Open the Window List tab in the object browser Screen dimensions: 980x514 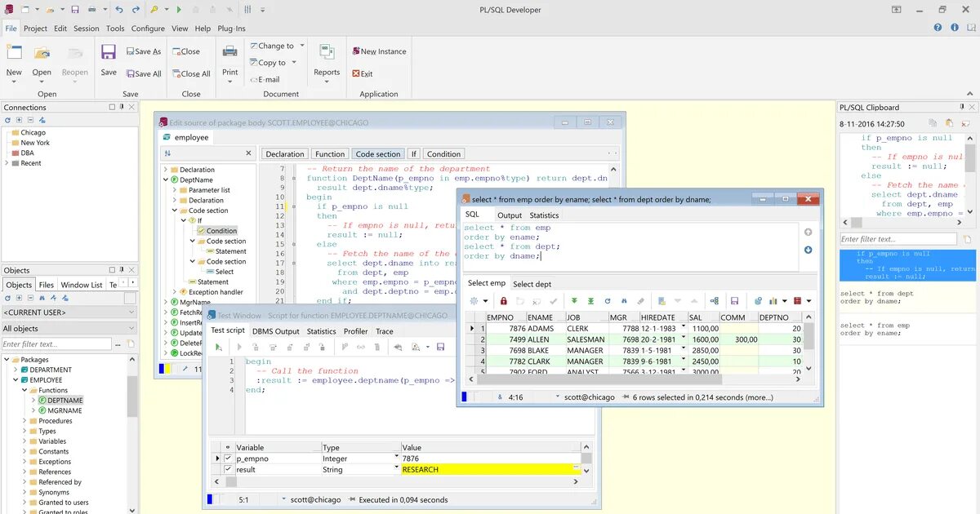pos(82,285)
